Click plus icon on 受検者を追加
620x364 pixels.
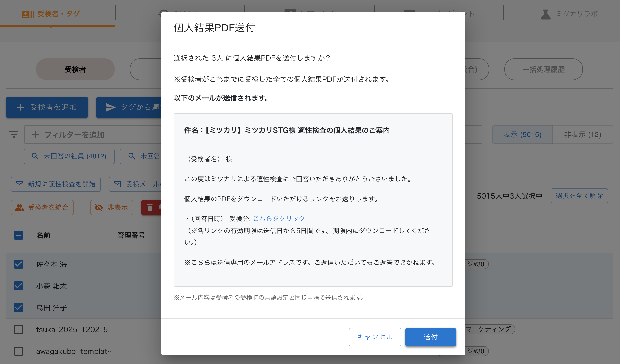(20, 107)
